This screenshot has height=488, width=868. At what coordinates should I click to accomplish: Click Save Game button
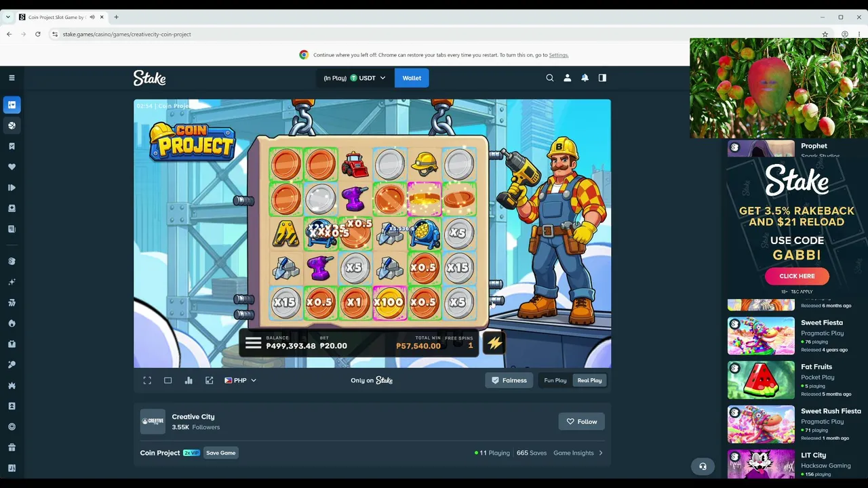(221, 453)
